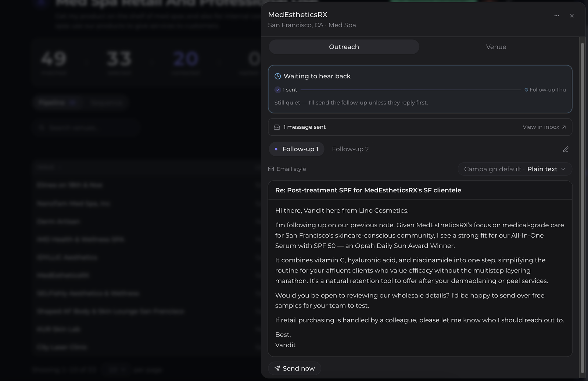The height and width of the screenshot is (381, 588).
Task: Click the 'Best,' sign-off line
Action: point(283,335)
